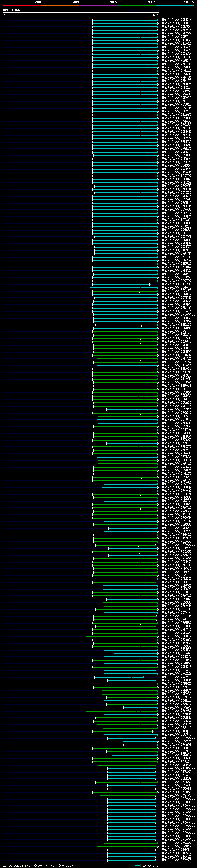Image resolution: width=197 pixels, height=868 pixels.
Task: Select hit label UniRef100_Q9LWR2
Action: click(x=177, y=352)
